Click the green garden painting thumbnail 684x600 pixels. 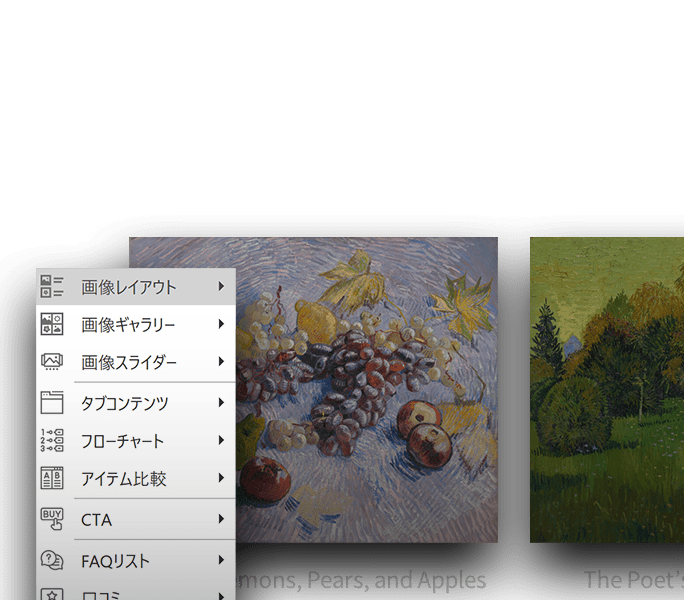pyautogui.click(x=607, y=390)
